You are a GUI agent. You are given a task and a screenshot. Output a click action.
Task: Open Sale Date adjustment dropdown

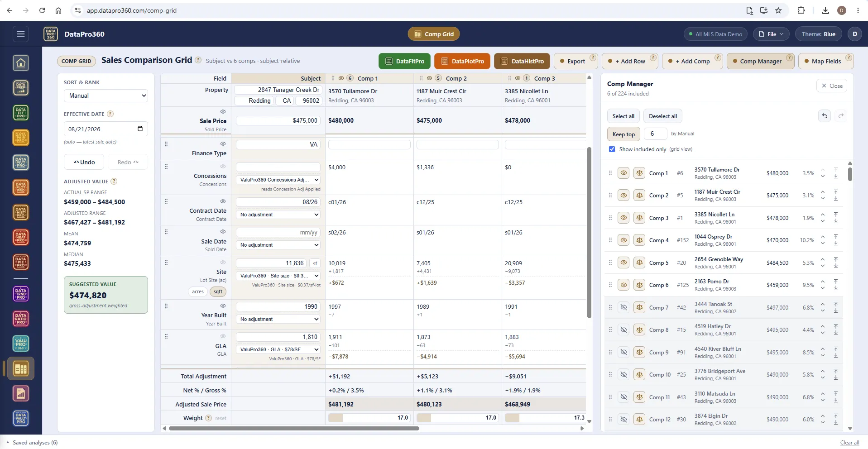[x=278, y=245]
